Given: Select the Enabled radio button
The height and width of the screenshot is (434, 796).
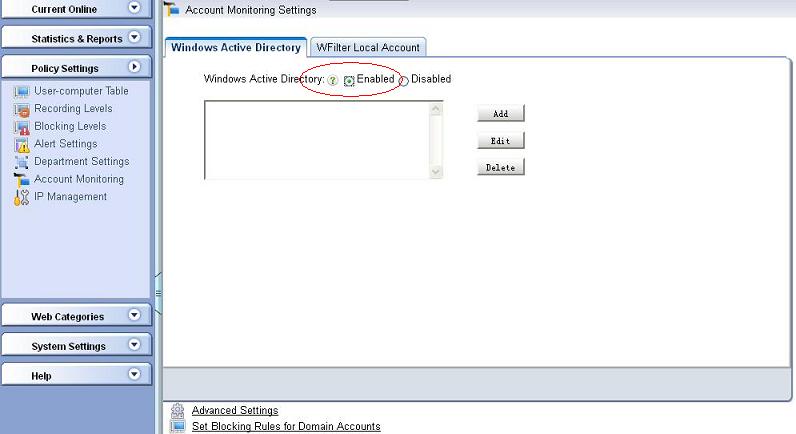Looking at the screenshot, I should click(x=349, y=80).
